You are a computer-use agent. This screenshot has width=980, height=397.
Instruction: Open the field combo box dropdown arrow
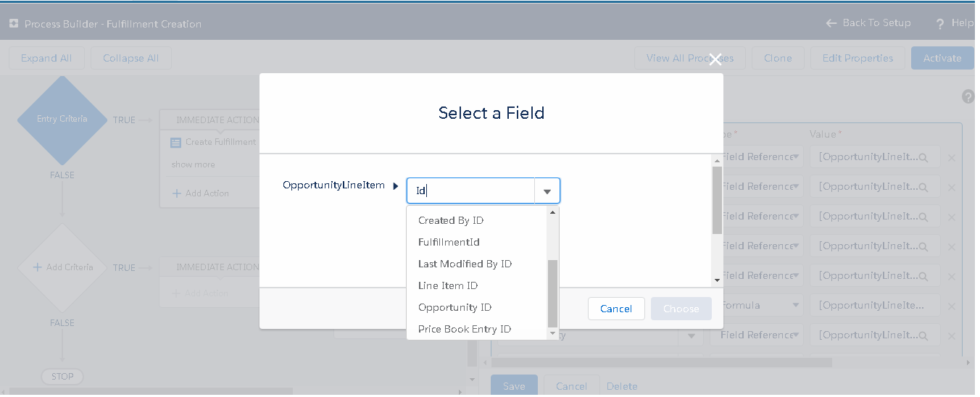point(547,192)
